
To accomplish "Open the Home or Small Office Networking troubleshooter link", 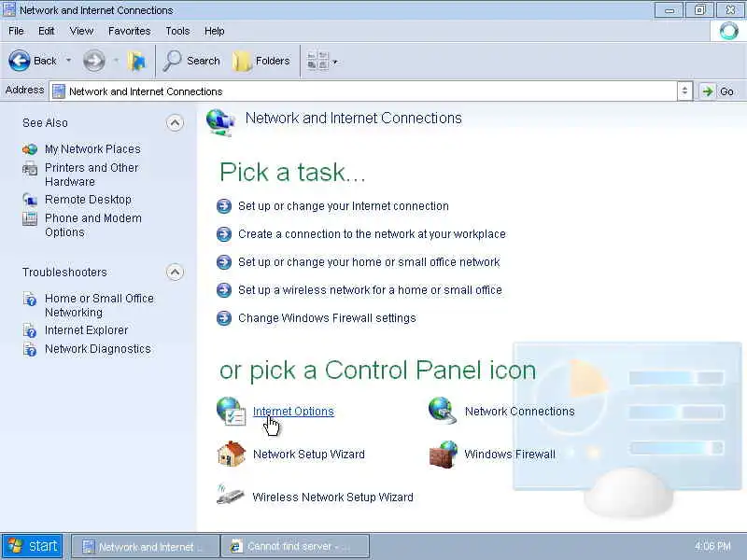I will 99,305.
